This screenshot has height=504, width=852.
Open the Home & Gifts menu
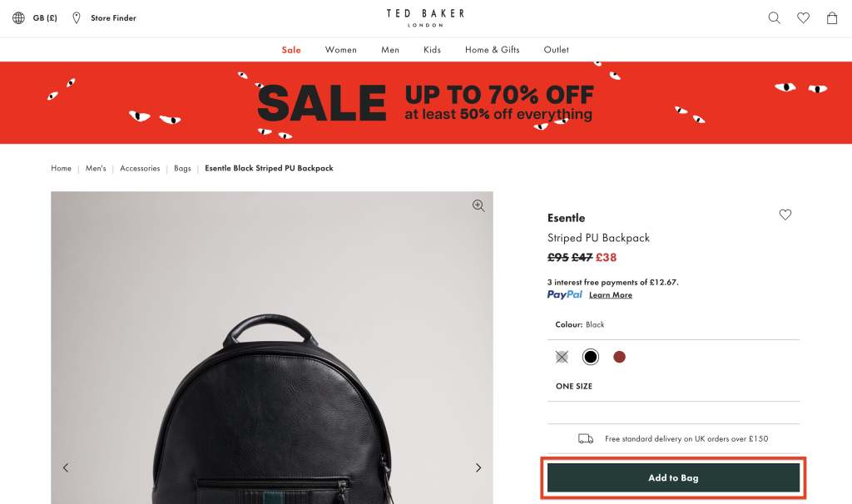click(493, 50)
